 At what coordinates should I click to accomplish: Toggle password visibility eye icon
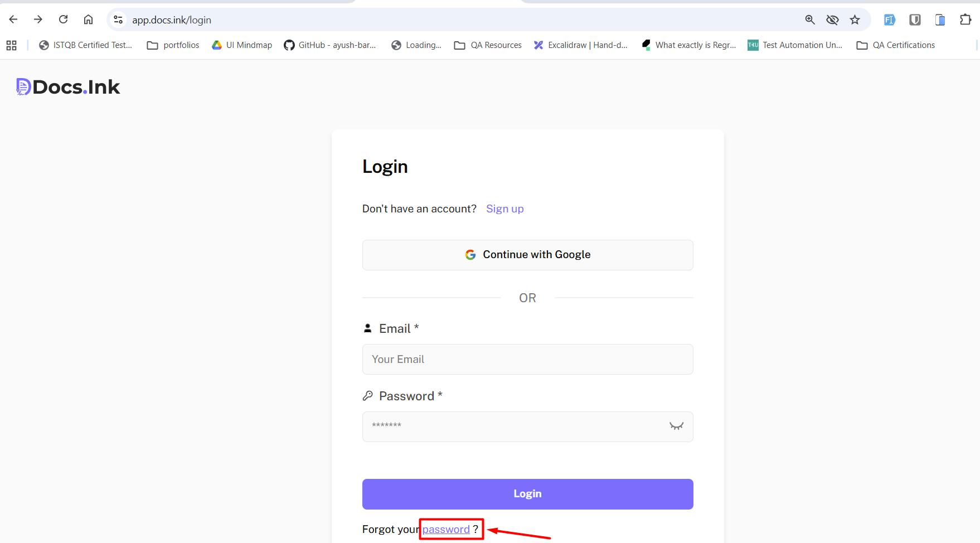point(676,426)
